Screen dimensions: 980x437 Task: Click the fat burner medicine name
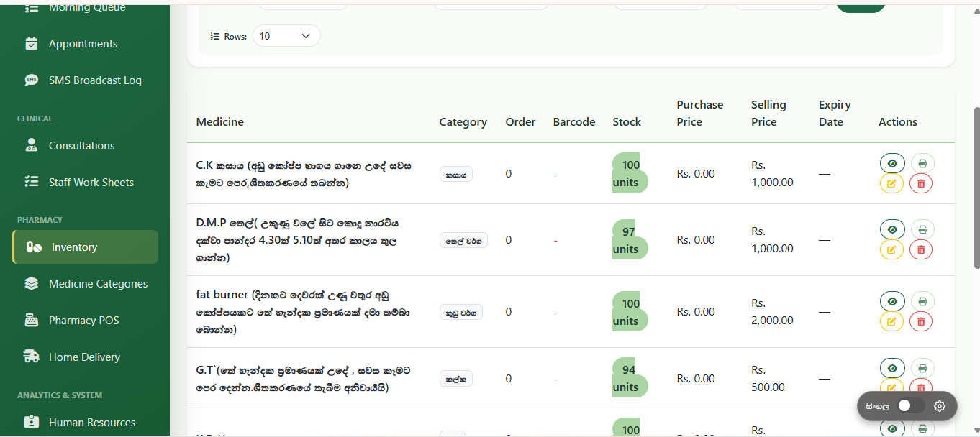pos(303,312)
